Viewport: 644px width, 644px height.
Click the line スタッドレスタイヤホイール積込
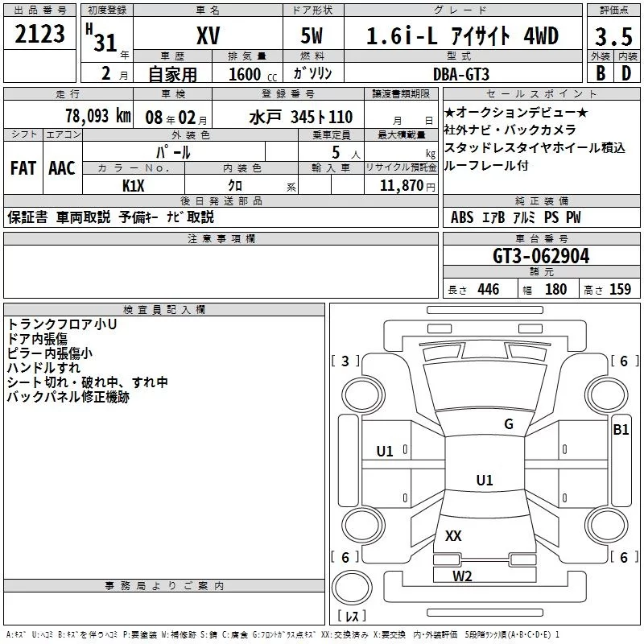(x=535, y=147)
